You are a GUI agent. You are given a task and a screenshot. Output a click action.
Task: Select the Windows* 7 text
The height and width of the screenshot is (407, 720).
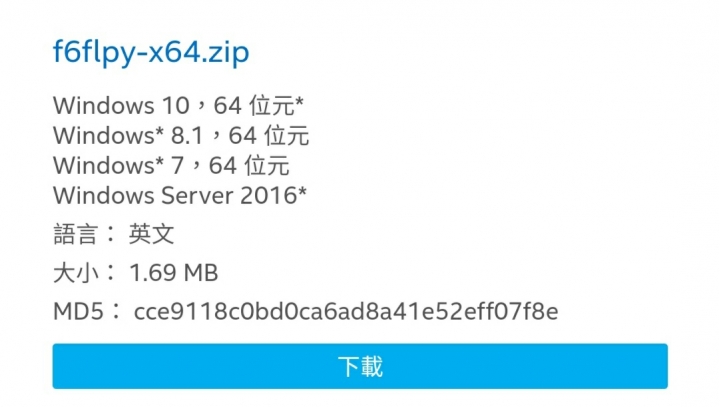(x=118, y=166)
